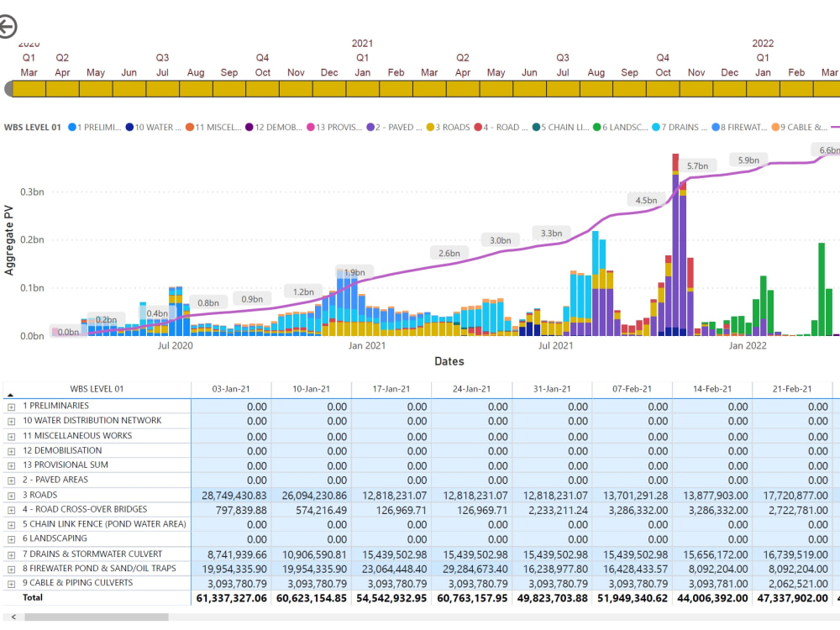The height and width of the screenshot is (630, 840).
Task: Click the 17-Jan-21 column header
Action: pyautogui.click(x=391, y=389)
